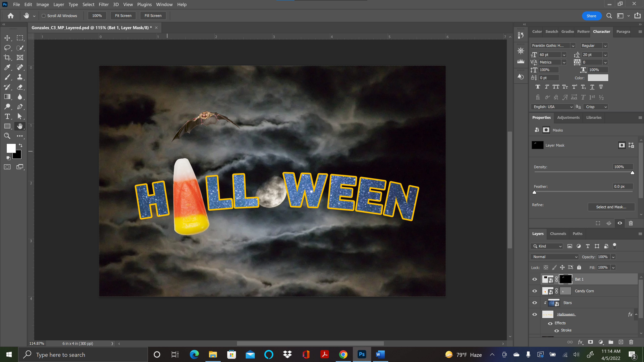Switch to the Adjustments tab

tap(568, 117)
